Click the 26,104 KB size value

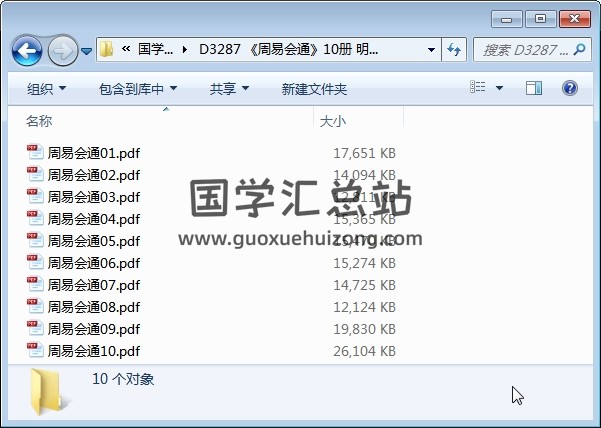pos(364,351)
